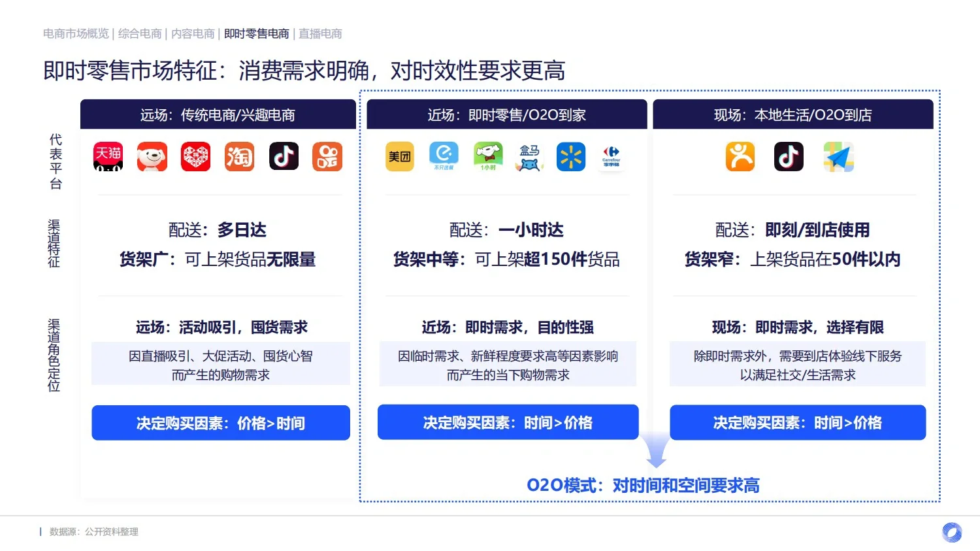Click the 决定购买因素：价格>时间 button
The width and height of the screenshot is (980, 551).
coord(220,423)
